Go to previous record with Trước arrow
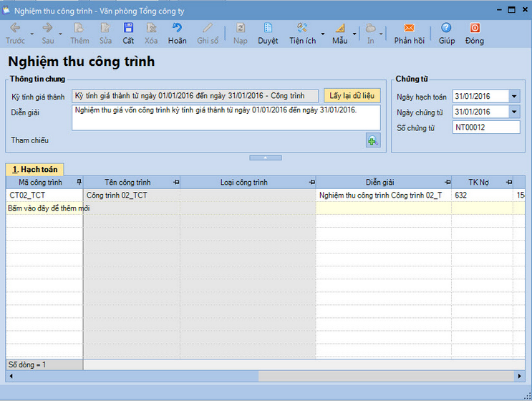The image size is (532, 401). pyautogui.click(x=15, y=28)
